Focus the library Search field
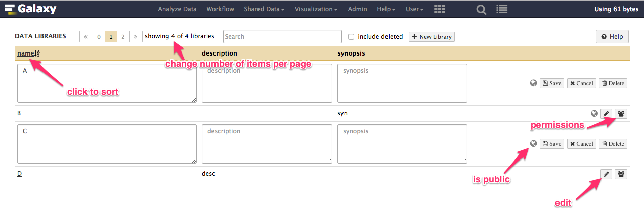 [282, 36]
